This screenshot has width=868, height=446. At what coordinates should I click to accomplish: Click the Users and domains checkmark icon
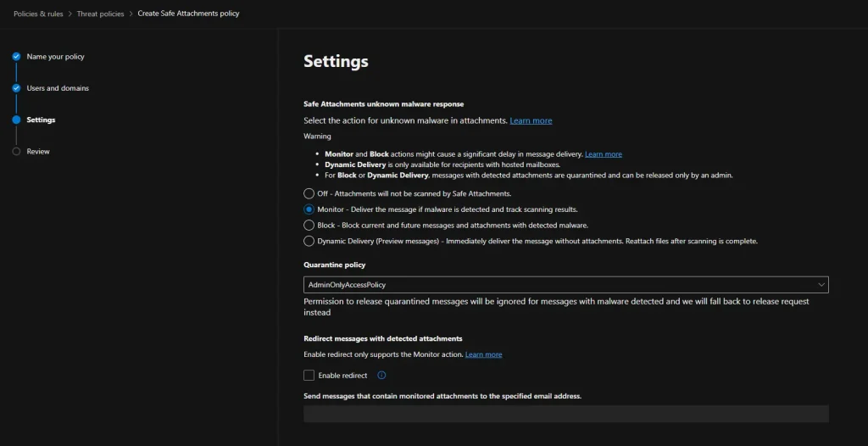tap(16, 88)
